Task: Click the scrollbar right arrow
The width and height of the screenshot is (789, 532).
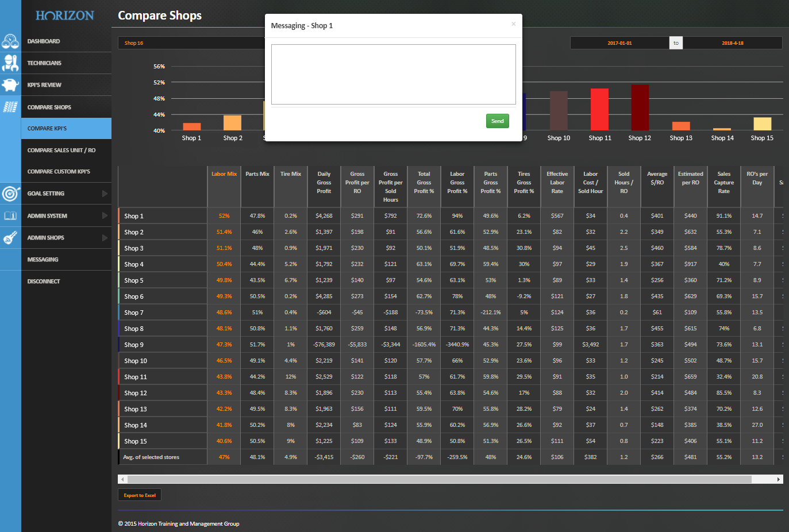Action: (x=779, y=479)
